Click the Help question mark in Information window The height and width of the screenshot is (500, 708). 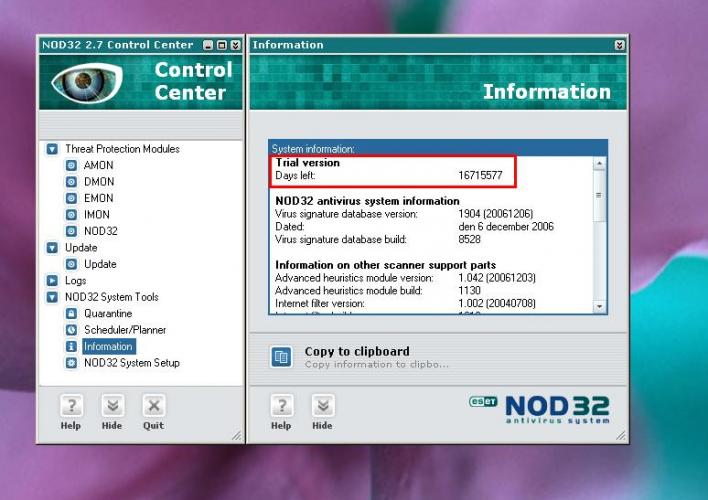click(282, 406)
